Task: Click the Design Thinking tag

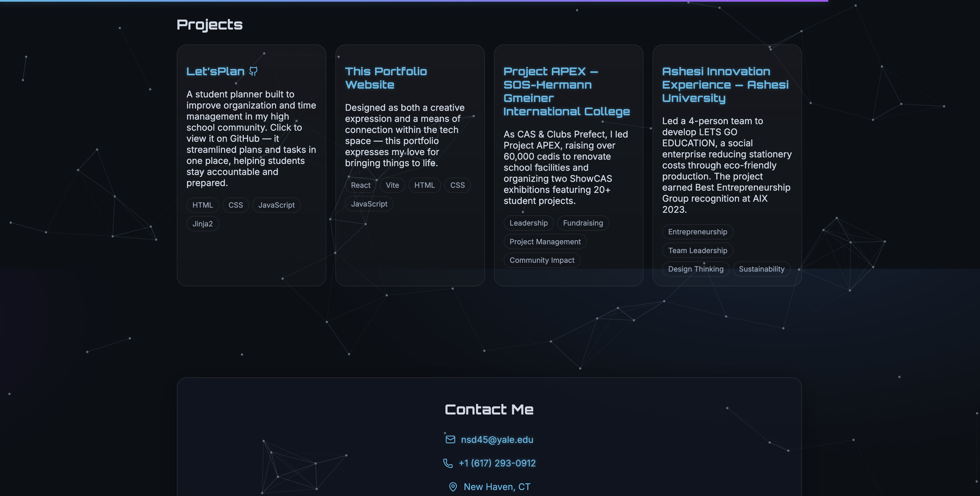Action: tap(695, 269)
